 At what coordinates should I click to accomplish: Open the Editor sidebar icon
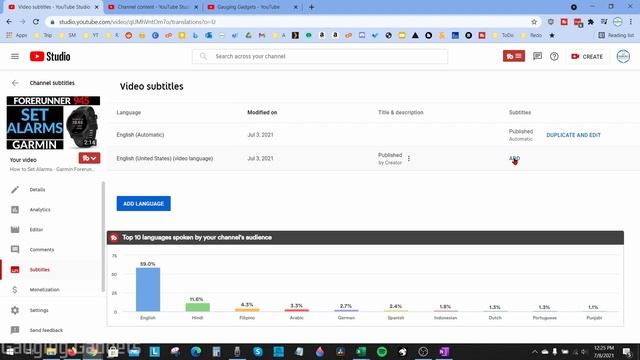15,229
